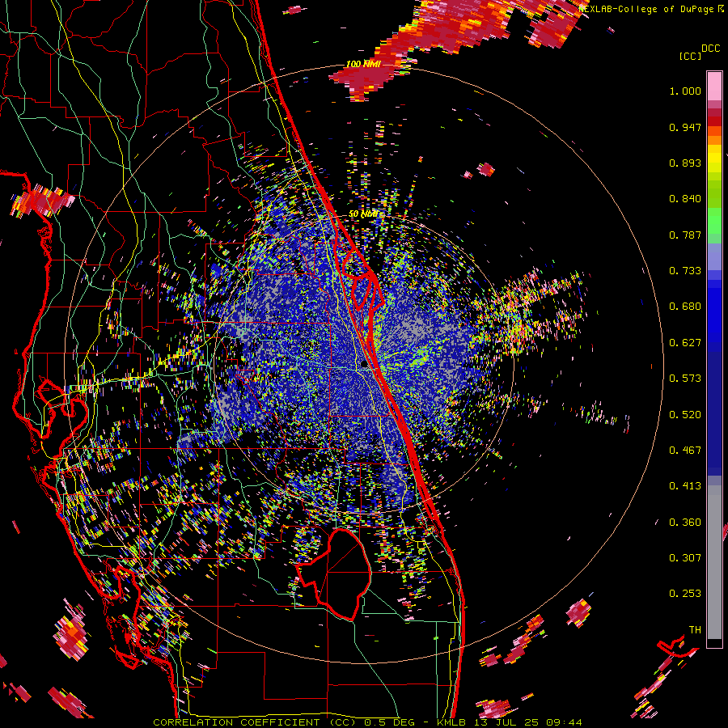The image size is (728, 728).
Task: Pick the pink swatch at top of colorbar
Action: click(714, 86)
